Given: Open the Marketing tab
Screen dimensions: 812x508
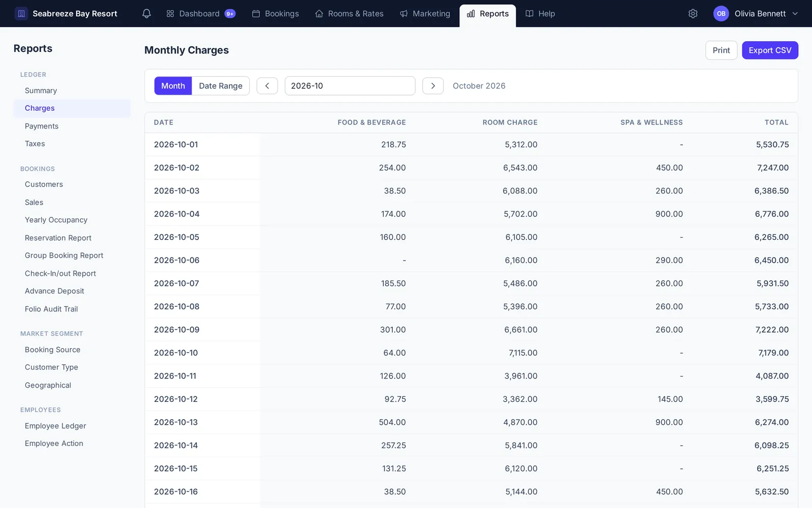Looking at the screenshot, I should pos(425,14).
